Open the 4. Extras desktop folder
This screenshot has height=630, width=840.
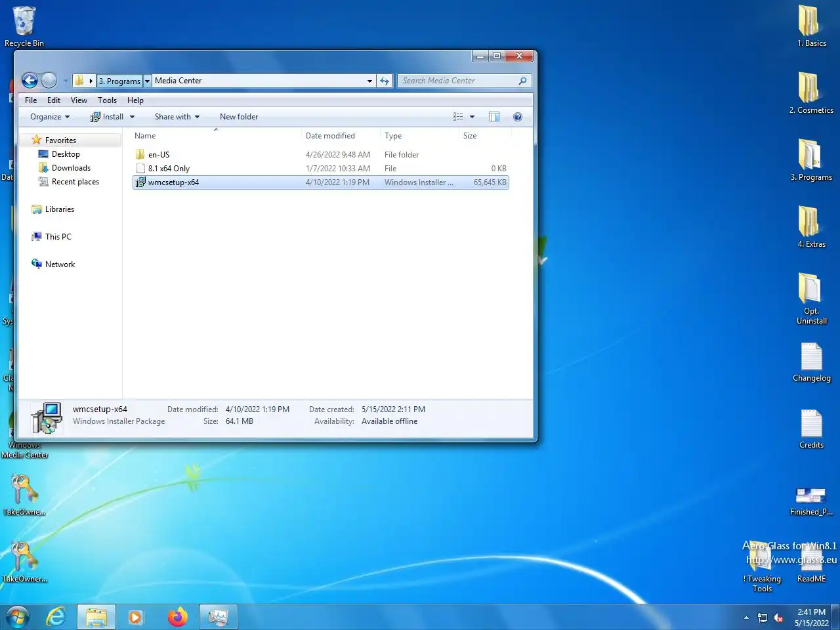pos(812,227)
